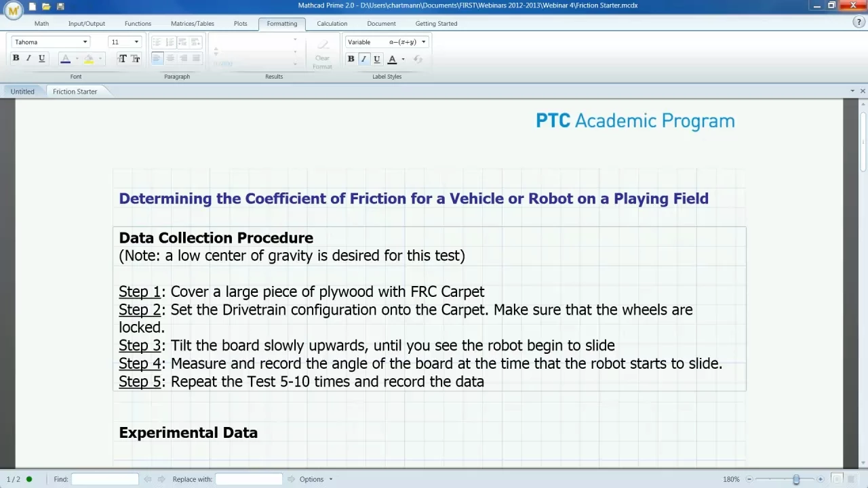The image size is (868, 488).
Task: Open the worksheet tab list arrow
Action: pyautogui.click(x=852, y=91)
